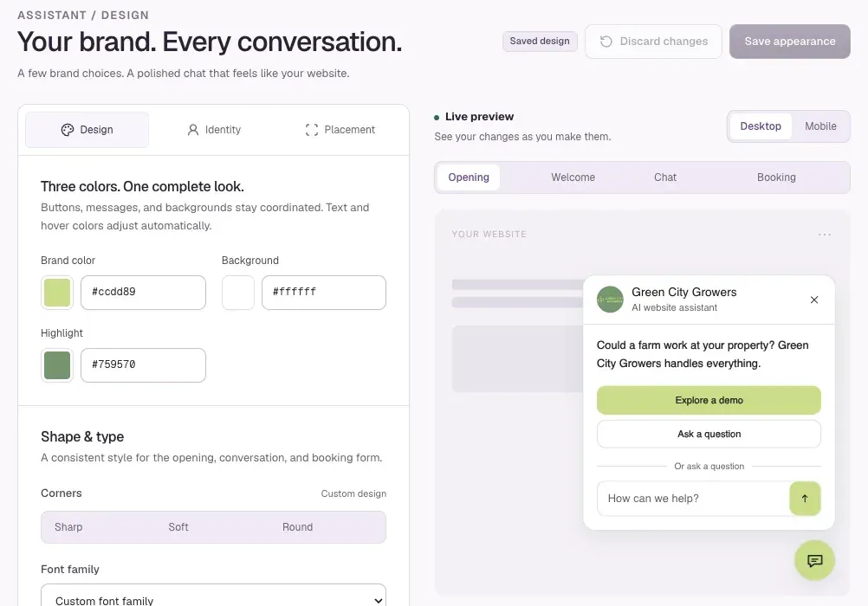Show the Chat preview step
The height and width of the screenshot is (606, 868).
pos(664,177)
